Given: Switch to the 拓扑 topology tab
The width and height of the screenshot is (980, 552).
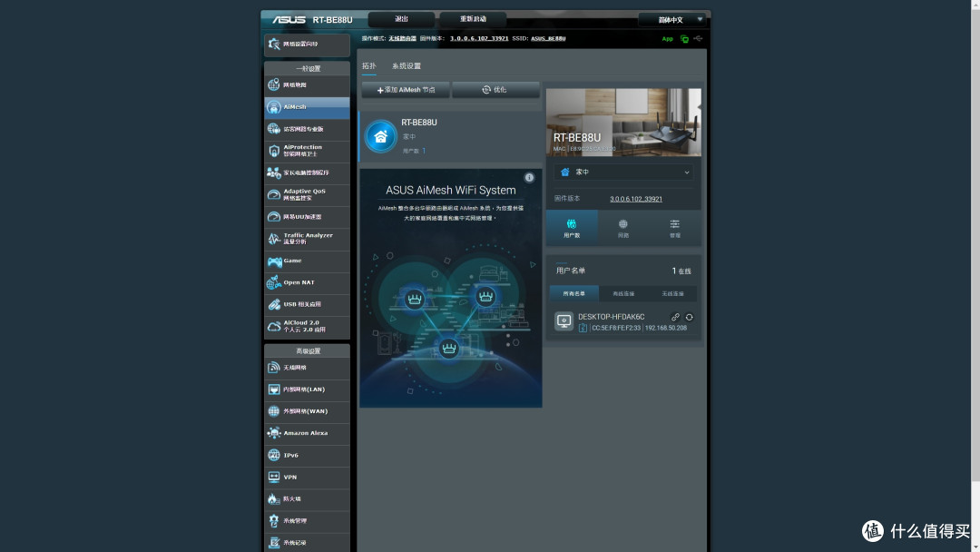Looking at the screenshot, I should pyautogui.click(x=368, y=66).
